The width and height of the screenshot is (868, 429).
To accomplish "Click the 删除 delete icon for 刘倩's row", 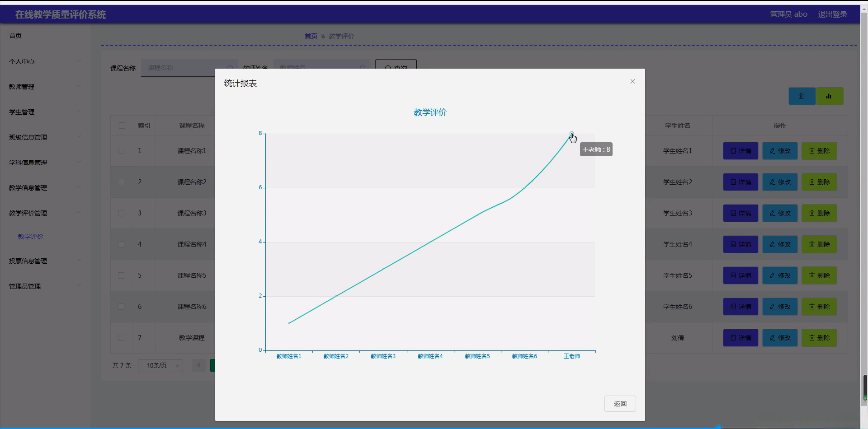I will (819, 337).
